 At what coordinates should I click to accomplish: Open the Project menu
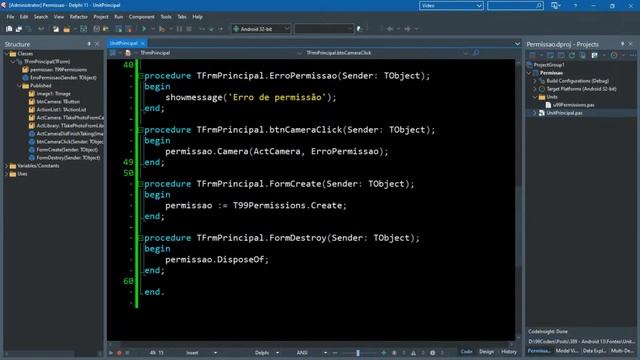(101, 17)
